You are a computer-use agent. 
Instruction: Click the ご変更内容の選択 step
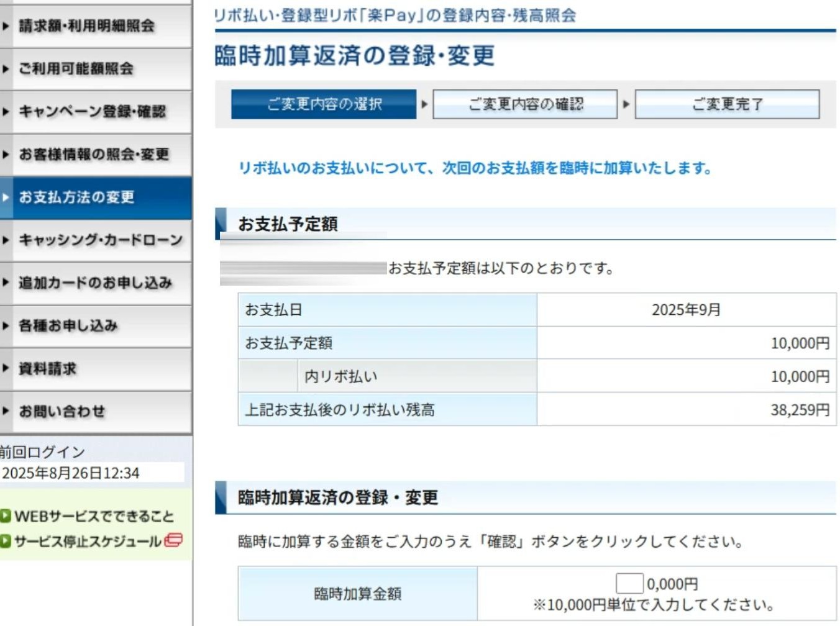(x=324, y=104)
